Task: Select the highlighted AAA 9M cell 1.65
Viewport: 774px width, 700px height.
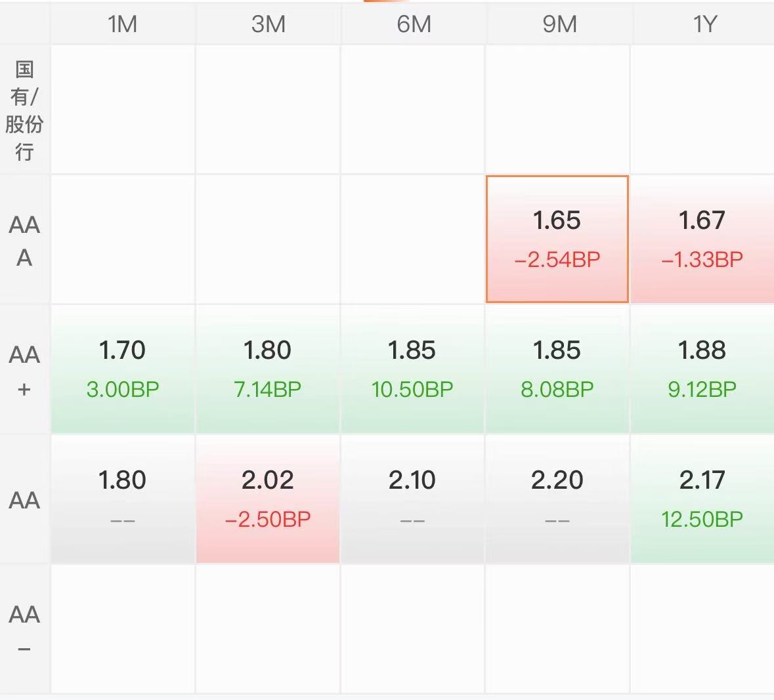Action: (x=557, y=239)
